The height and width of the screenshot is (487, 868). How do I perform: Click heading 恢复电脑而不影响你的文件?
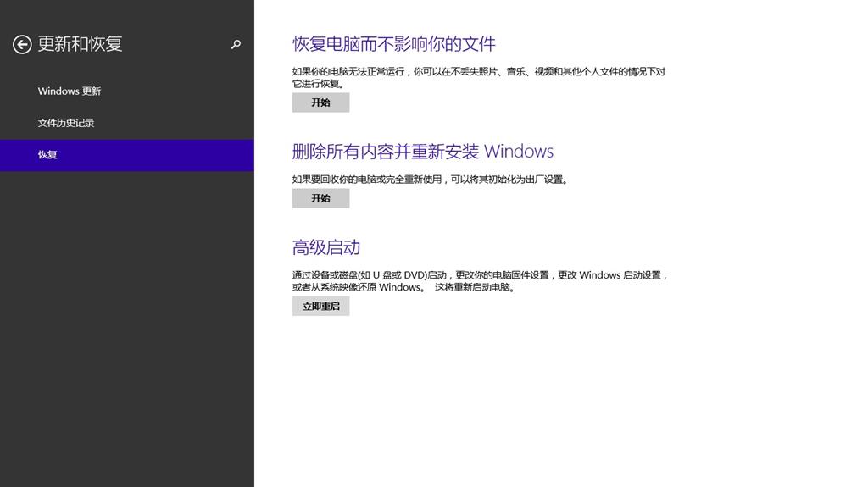[x=393, y=44]
